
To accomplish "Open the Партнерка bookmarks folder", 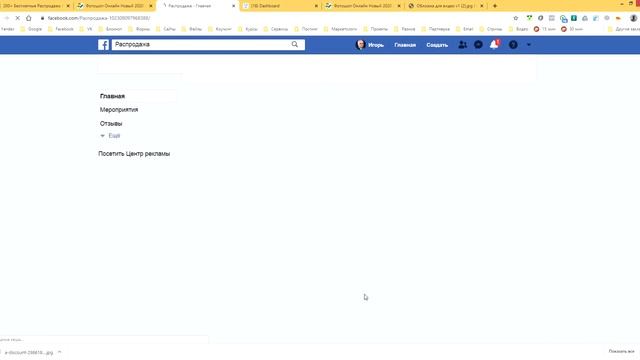I will 436,29.
